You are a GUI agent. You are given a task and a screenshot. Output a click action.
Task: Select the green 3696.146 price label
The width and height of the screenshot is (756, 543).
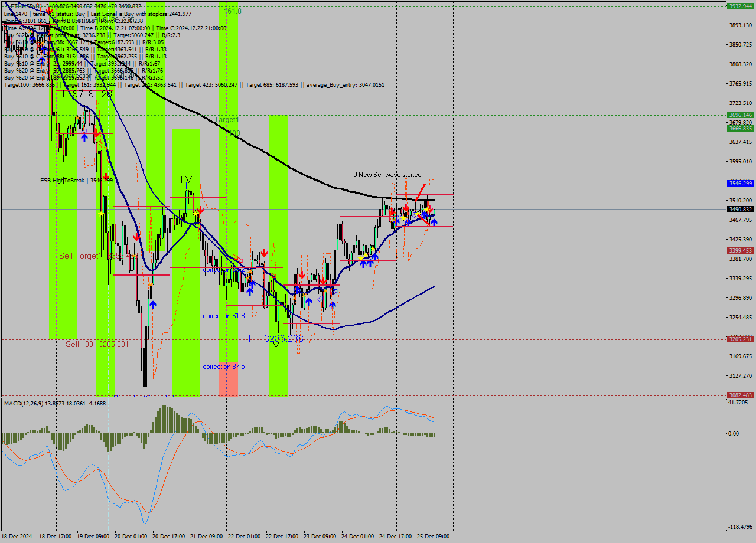point(741,115)
